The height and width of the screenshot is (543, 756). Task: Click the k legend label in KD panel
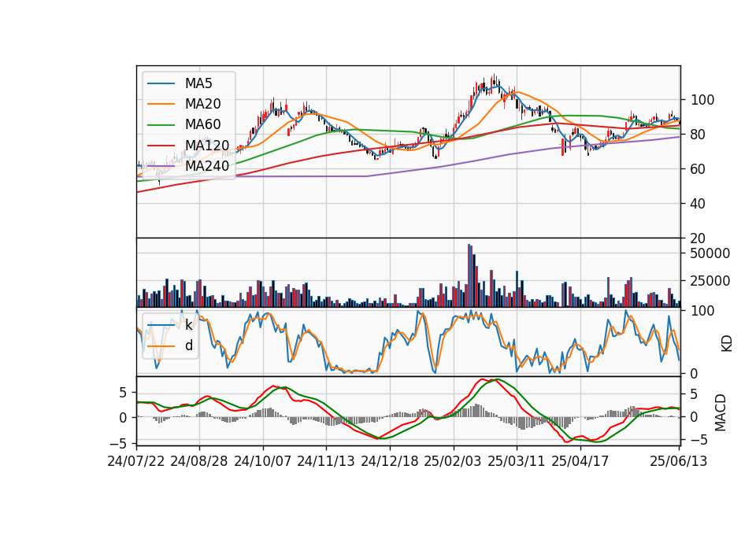188,325
